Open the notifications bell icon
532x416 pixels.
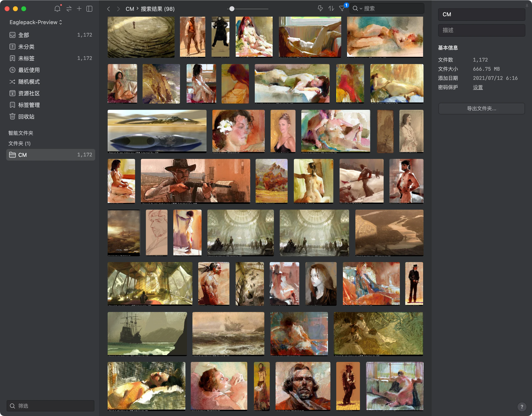57,9
